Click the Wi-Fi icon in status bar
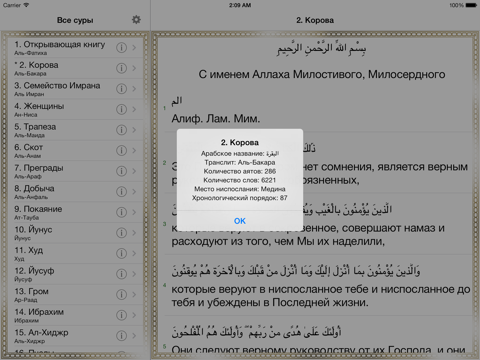Screen dimensions: 480x360 (26, 5)
